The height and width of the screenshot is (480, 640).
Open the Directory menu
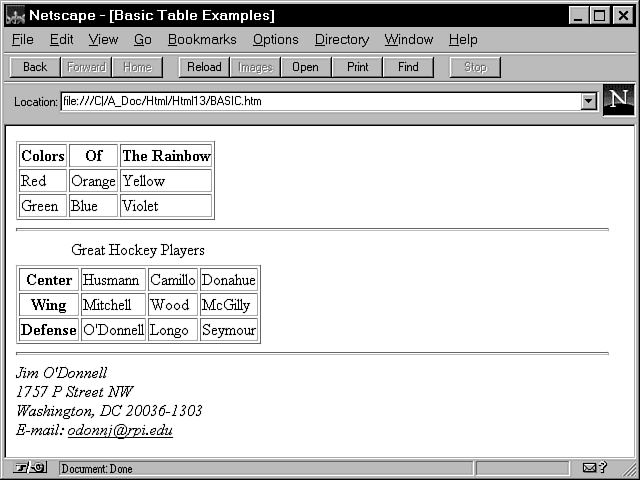pyautogui.click(x=341, y=40)
